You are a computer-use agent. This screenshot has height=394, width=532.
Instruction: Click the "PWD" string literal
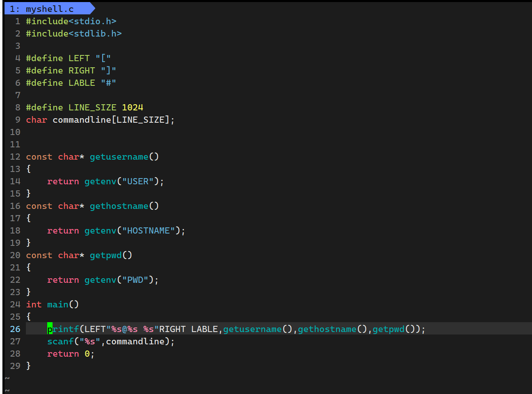(x=135, y=280)
